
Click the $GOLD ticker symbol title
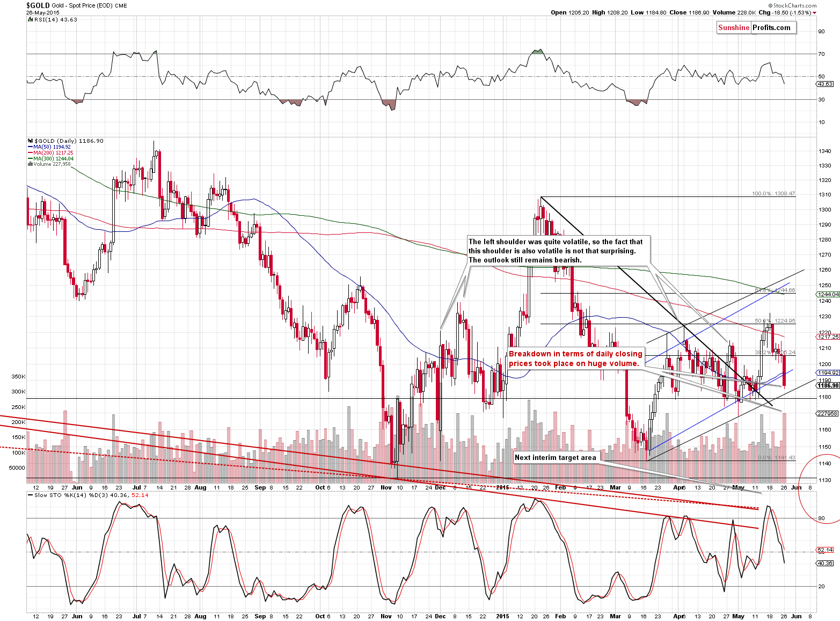38,5
